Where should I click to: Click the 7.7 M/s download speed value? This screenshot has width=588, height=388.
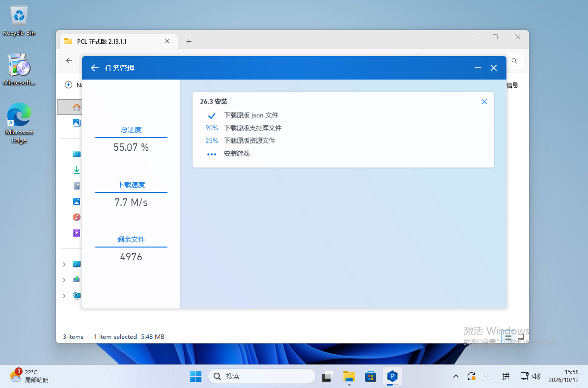click(131, 202)
